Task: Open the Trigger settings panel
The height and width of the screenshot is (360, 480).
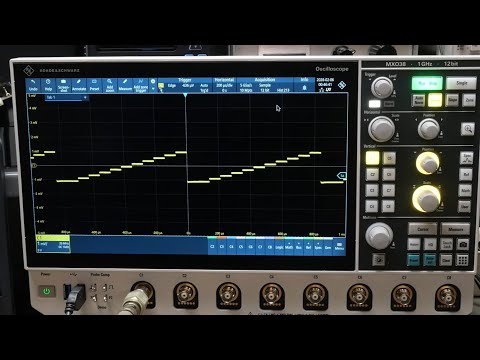Action: (185, 85)
